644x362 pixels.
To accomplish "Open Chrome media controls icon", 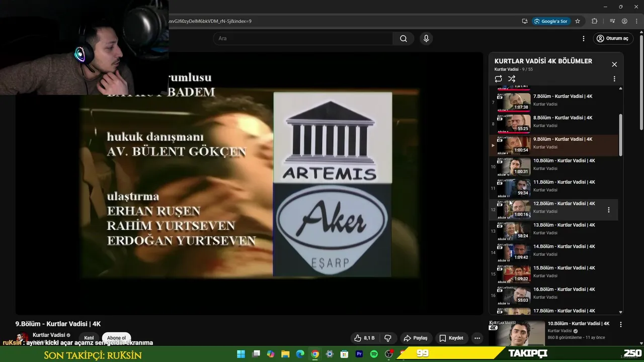I will [x=612, y=21].
